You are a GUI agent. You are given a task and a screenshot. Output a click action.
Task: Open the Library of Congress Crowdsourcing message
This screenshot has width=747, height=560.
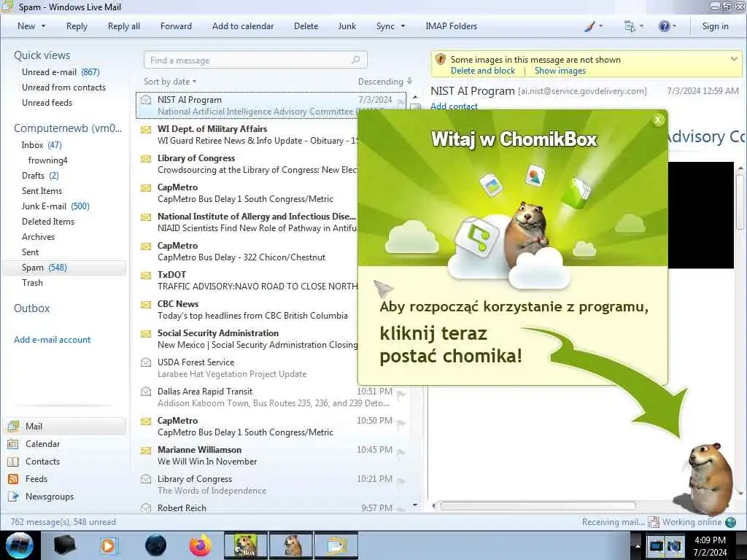(x=248, y=164)
